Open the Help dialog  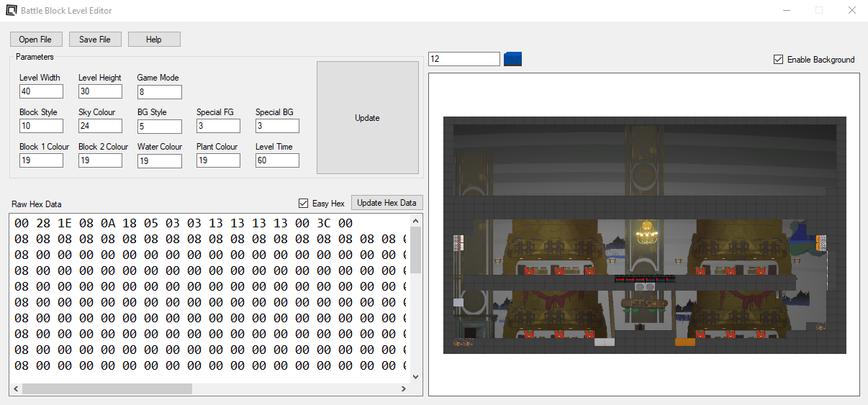(154, 40)
